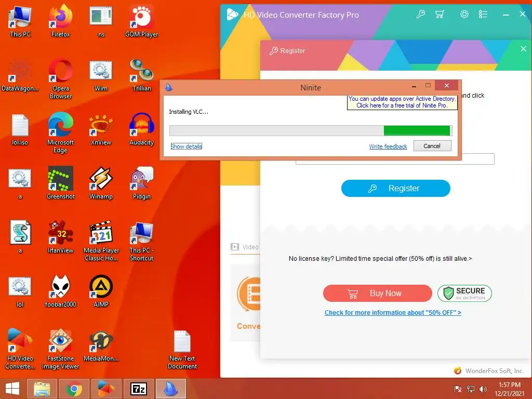Select New Text Document file
This screenshot has width=532, height=399.
tap(182, 350)
